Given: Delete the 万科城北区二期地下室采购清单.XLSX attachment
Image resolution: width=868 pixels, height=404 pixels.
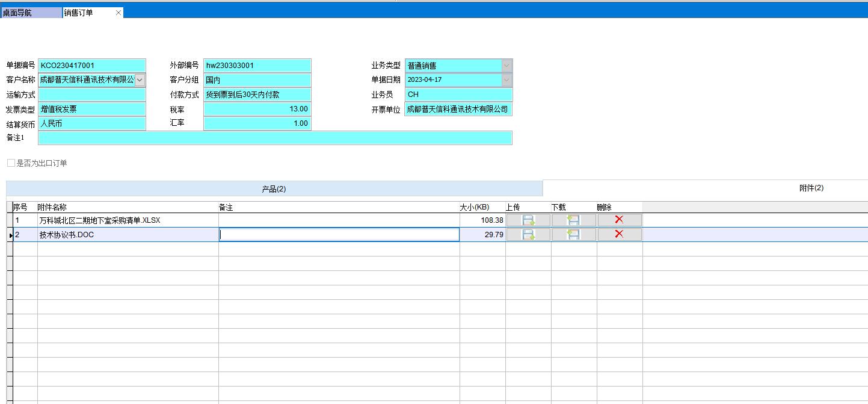Looking at the screenshot, I should 619,220.
